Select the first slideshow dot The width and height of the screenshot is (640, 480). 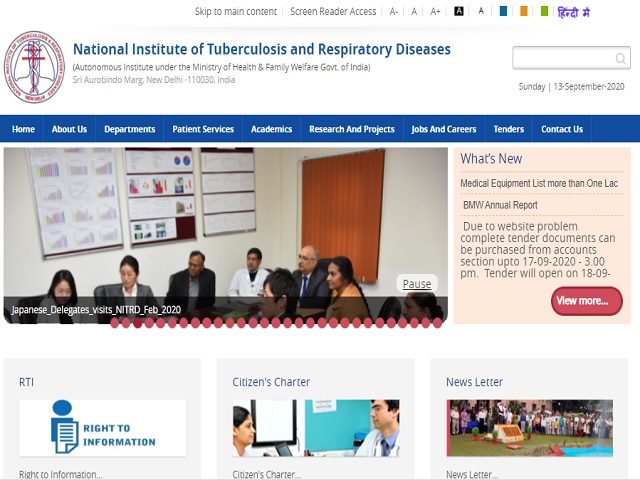tap(115, 323)
